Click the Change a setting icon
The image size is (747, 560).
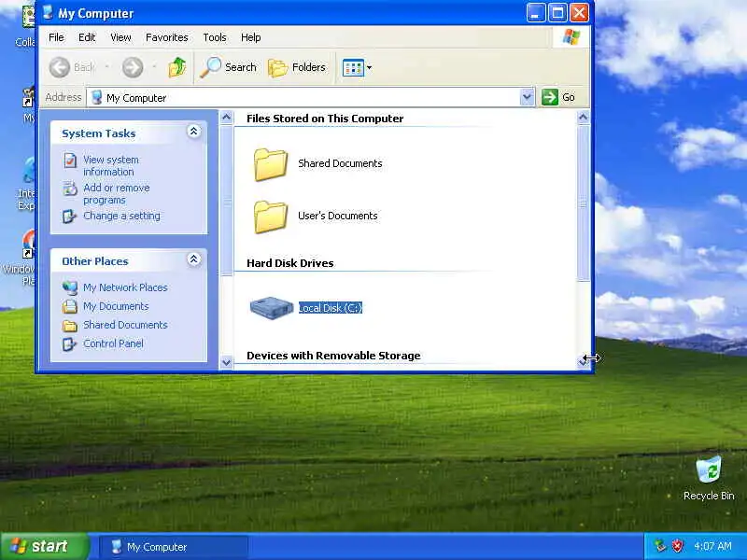pyautogui.click(x=69, y=217)
